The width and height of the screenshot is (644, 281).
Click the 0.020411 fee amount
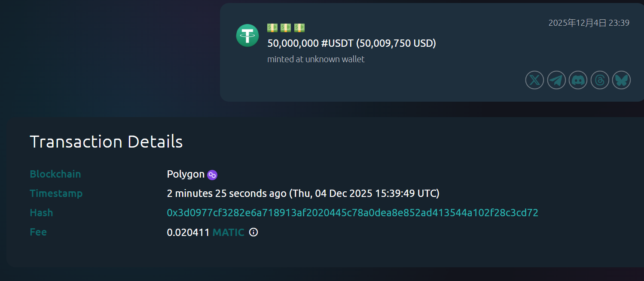pyautogui.click(x=188, y=233)
